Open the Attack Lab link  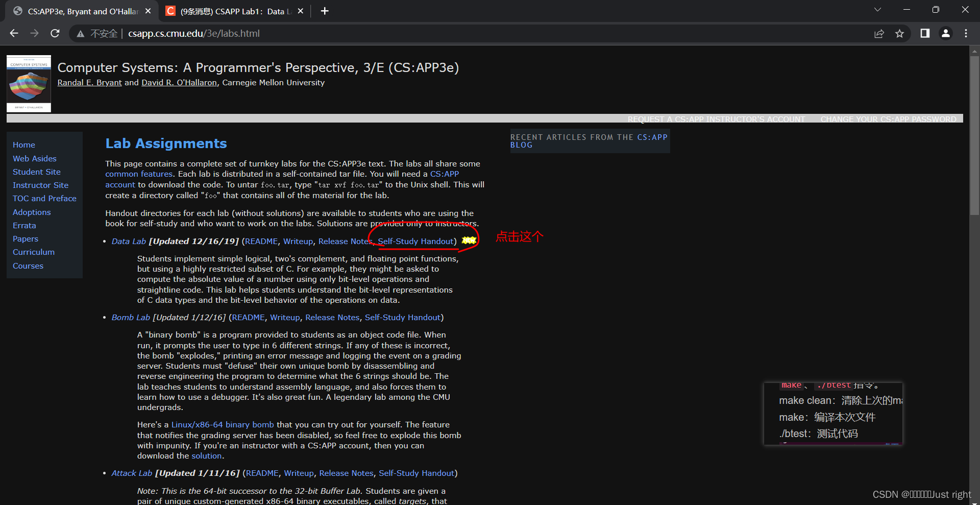(x=132, y=473)
